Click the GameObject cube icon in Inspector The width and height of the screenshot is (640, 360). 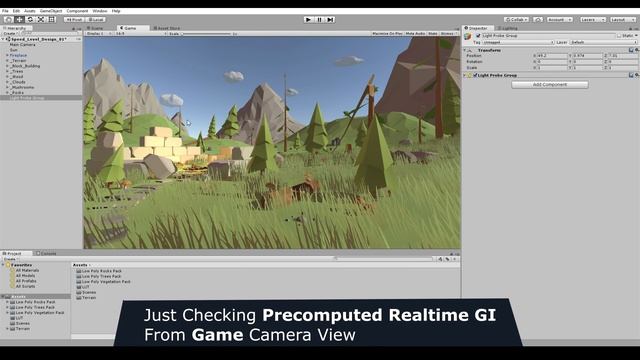point(468,37)
